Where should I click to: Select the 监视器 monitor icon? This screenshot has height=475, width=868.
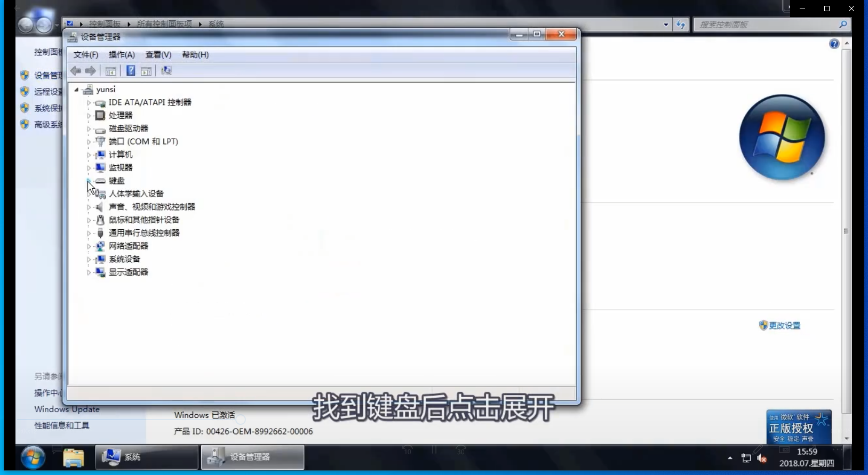click(100, 167)
